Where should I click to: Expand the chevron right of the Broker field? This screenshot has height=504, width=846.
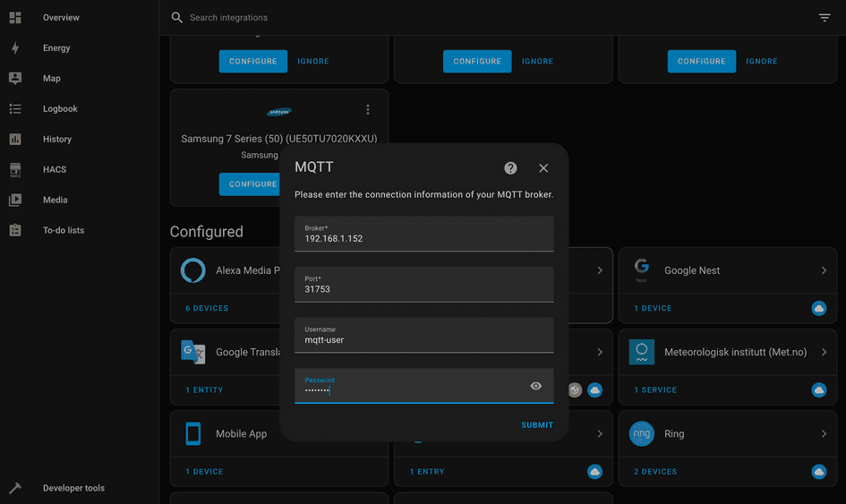click(600, 270)
